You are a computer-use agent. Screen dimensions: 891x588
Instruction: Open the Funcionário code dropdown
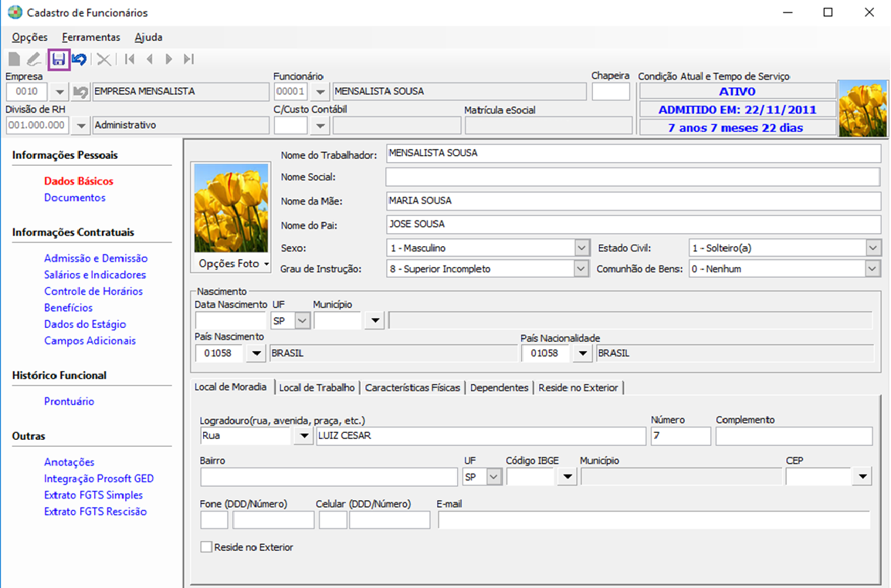click(320, 92)
